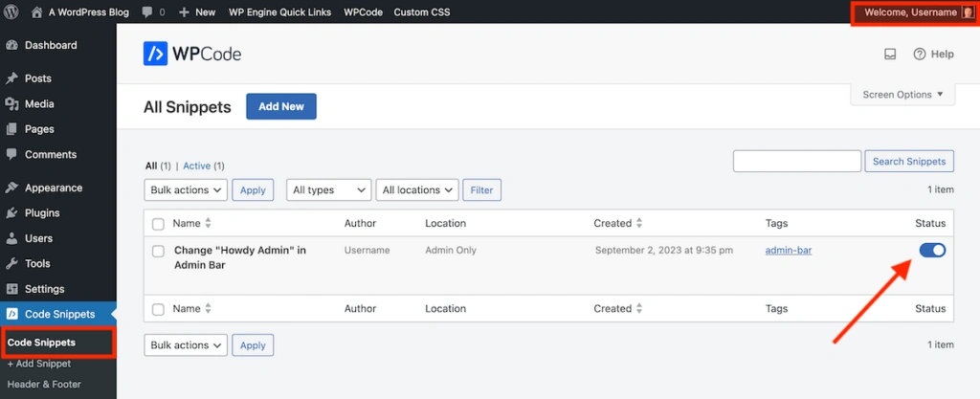980x399 pixels.
Task: Open the All locations dropdown
Action: 417,190
